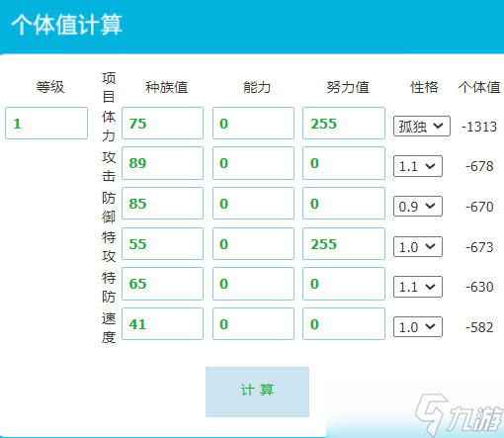This screenshot has height=438, width=504.
Task: Select the 特防 个体值 result -630
Action: pyautogui.click(x=479, y=287)
